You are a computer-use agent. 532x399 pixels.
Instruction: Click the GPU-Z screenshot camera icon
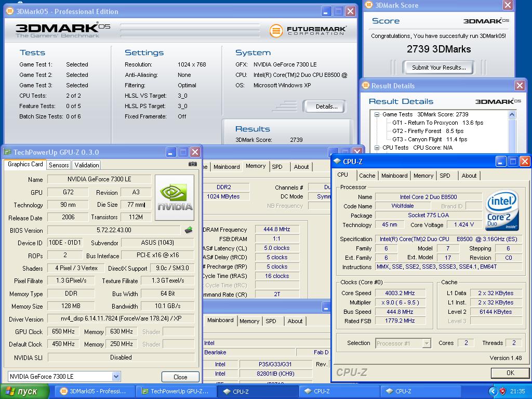192,164
